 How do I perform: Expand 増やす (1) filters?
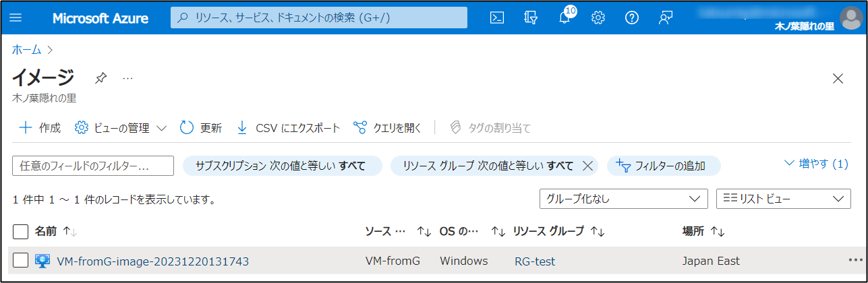click(x=816, y=164)
